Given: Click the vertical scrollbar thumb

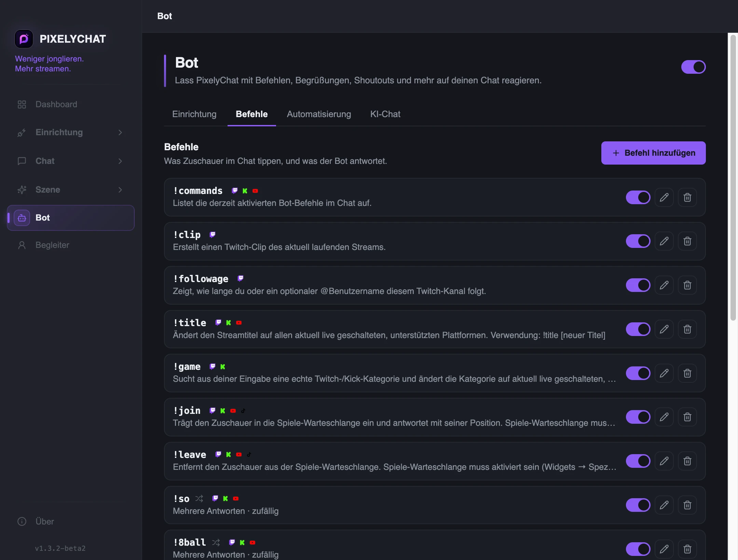Looking at the screenshot, I should (x=733, y=178).
